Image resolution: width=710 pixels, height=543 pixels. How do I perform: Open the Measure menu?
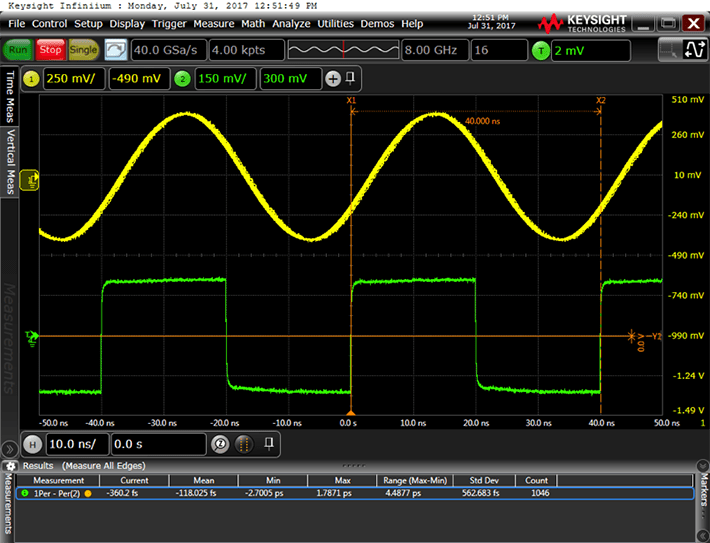pos(213,23)
